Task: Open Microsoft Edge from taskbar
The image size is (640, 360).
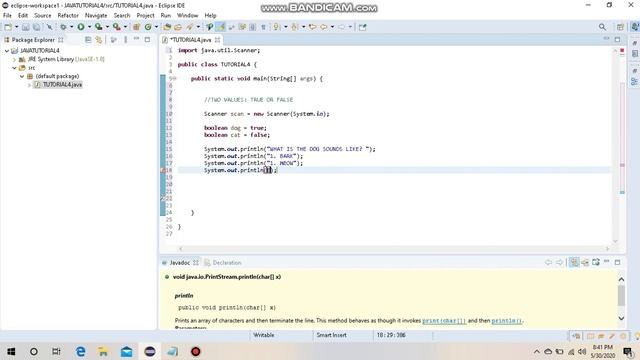Action: 80,351
